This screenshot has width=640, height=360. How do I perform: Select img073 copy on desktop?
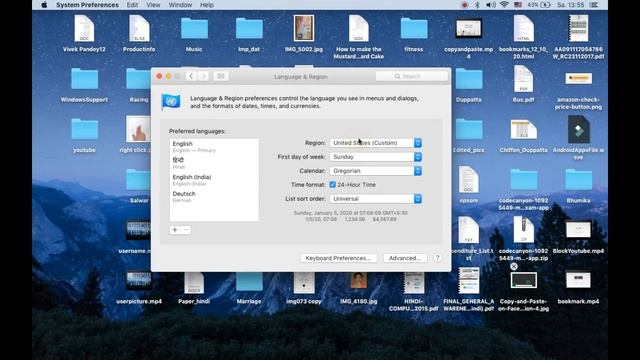tap(304, 282)
